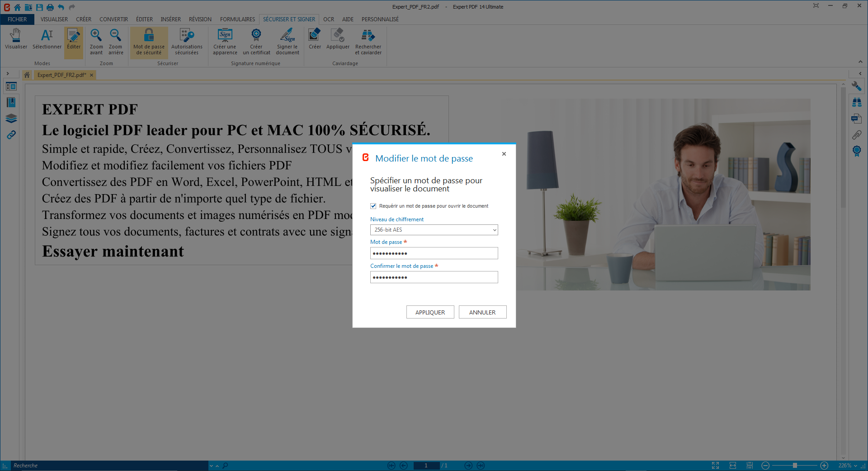This screenshot has height=471, width=868.
Task: Save document with floppy disk icon
Action: 39,7
